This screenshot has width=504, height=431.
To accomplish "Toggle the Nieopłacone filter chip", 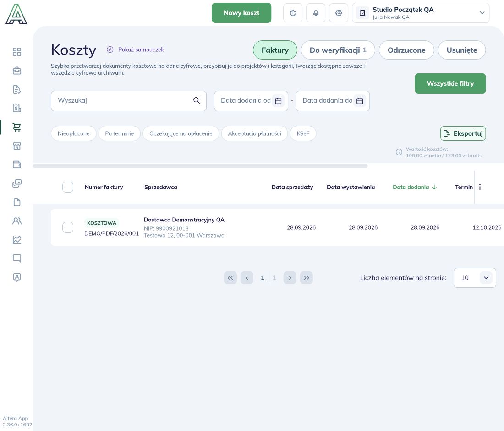I will point(74,133).
